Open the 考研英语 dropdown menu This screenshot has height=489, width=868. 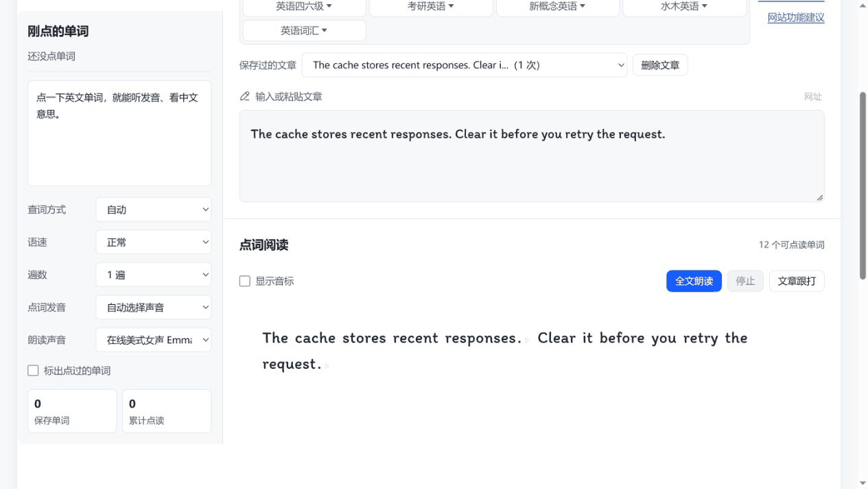(x=431, y=7)
